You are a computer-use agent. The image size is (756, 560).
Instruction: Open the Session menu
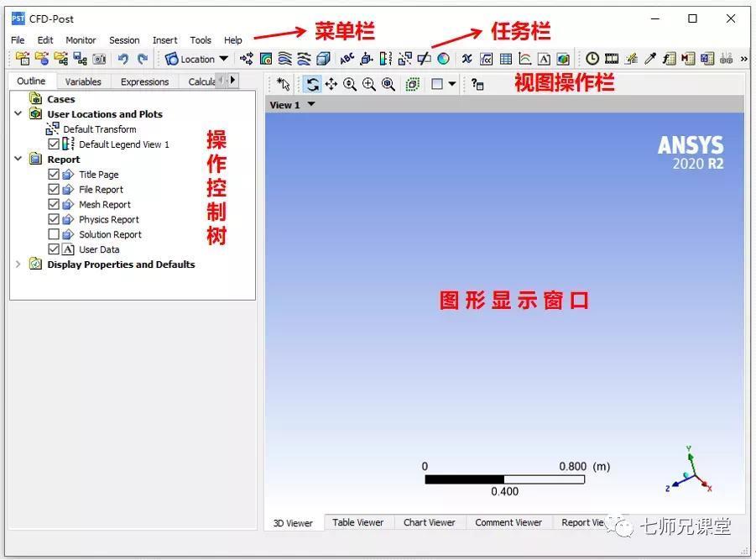pyautogui.click(x=124, y=39)
